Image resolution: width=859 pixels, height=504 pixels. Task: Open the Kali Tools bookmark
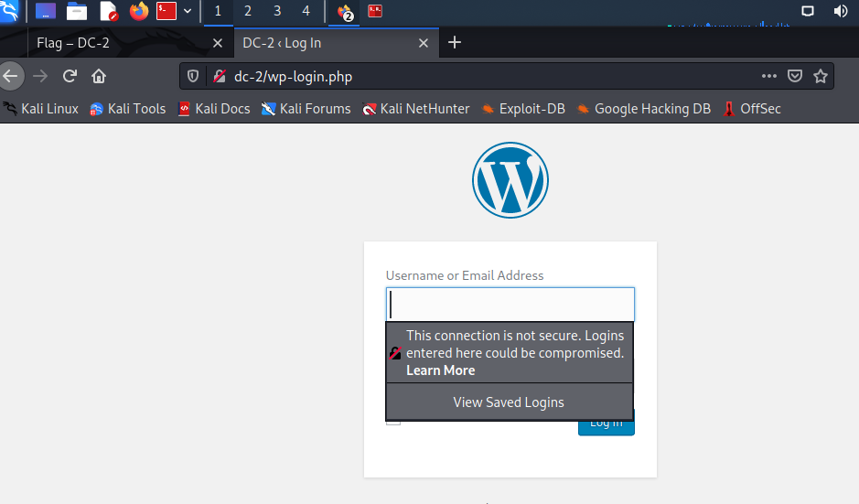point(128,109)
